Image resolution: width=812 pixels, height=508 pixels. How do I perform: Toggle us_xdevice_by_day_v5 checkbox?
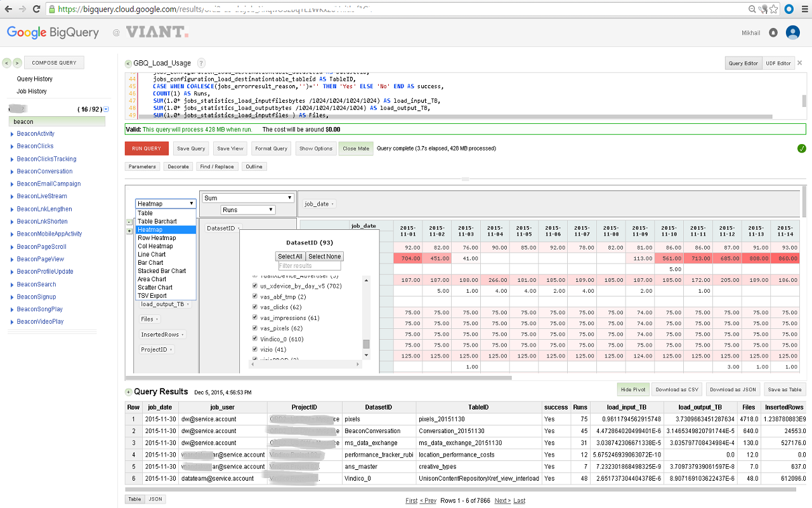point(255,286)
